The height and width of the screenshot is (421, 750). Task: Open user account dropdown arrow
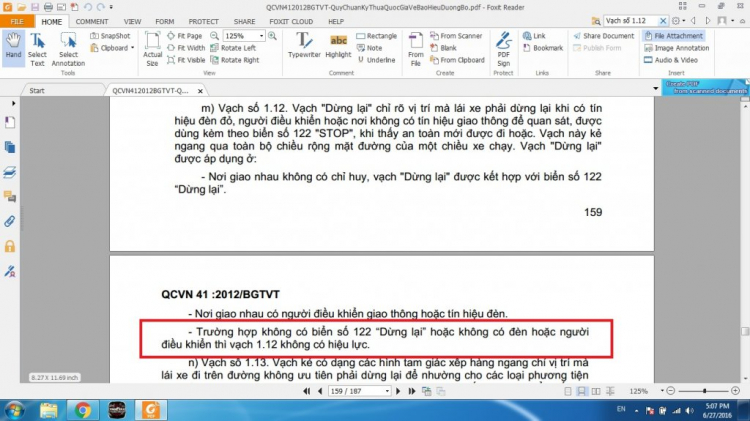[x=732, y=21]
